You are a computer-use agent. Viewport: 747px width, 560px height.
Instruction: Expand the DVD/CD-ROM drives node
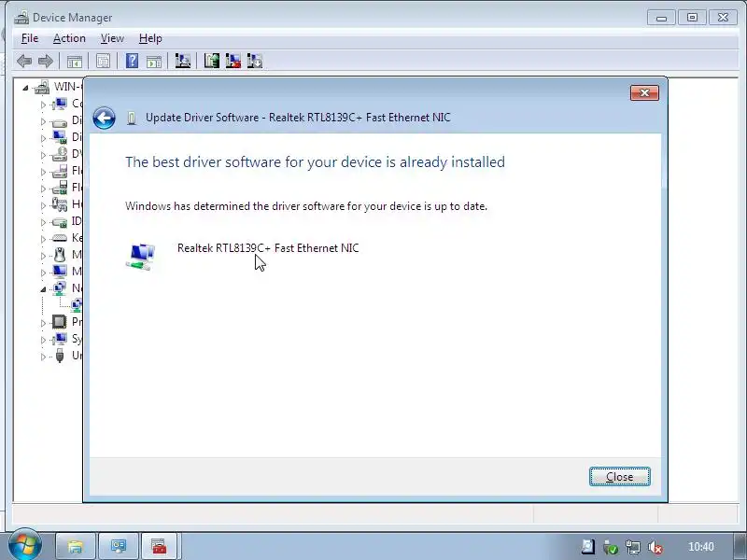pos(43,155)
